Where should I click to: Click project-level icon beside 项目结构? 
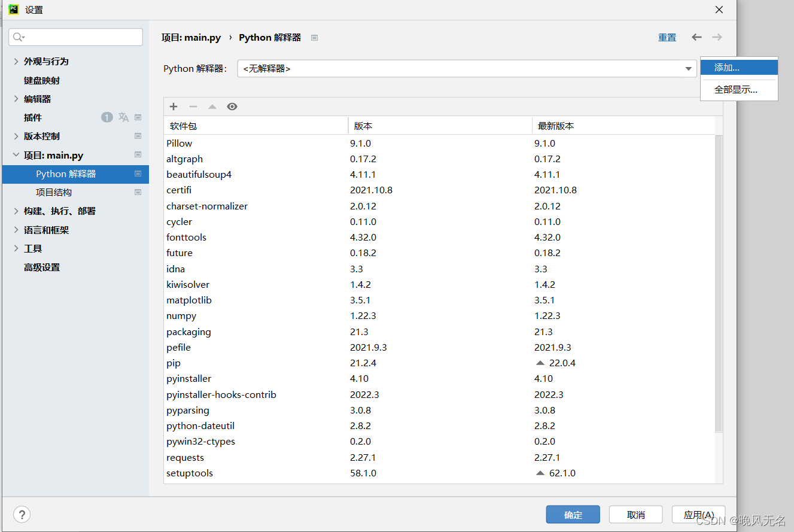pos(138,192)
